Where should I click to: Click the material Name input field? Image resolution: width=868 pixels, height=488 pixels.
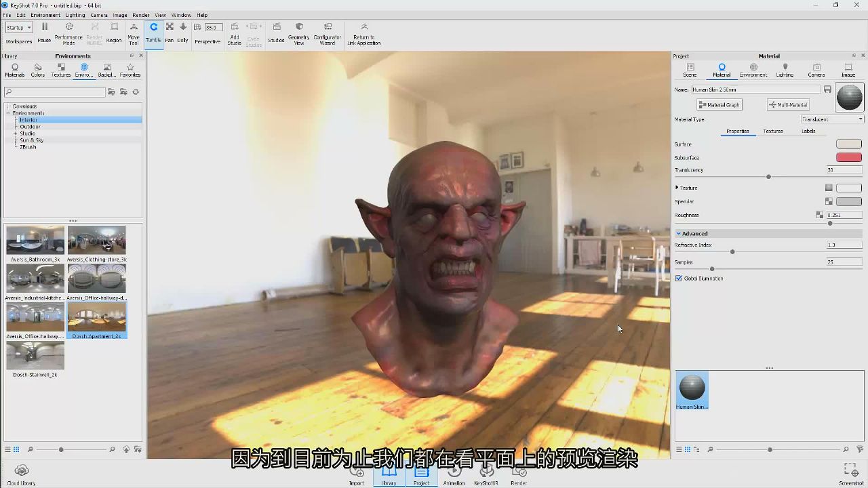tap(755, 89)
